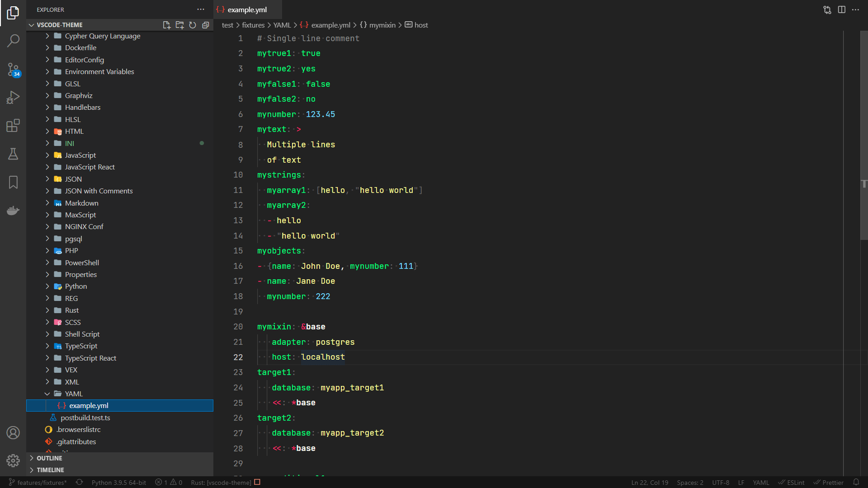Screen dimensions: 868x488
Task: Switch to the example.yml editor tab
Action: coord(247,9)
